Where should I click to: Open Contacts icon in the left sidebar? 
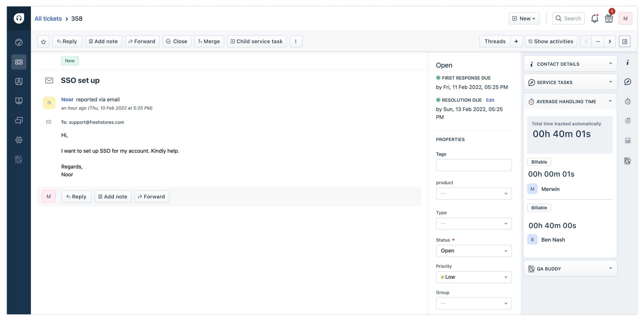(19, 81)
